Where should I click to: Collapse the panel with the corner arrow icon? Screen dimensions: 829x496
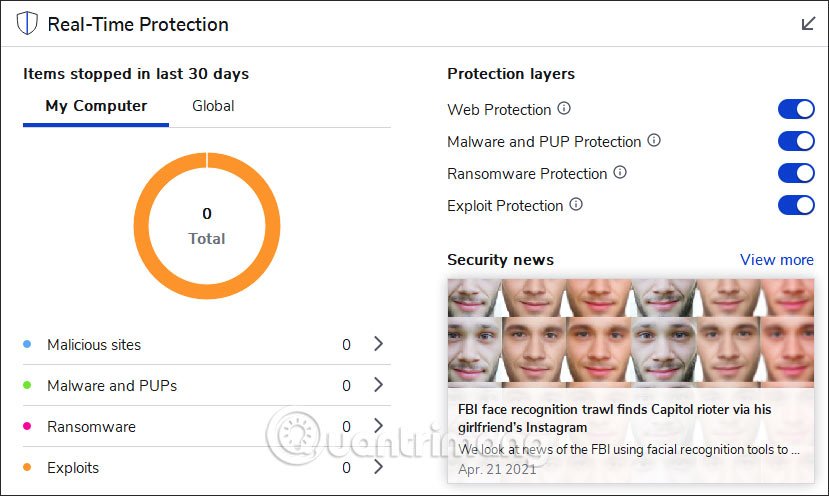(808, 24)
